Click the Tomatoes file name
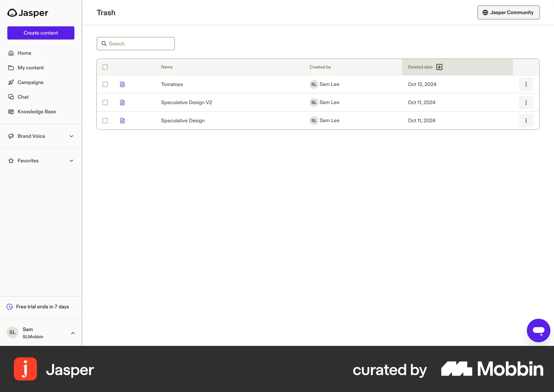This screenshot has width=554, height=392. pos(172,84)
